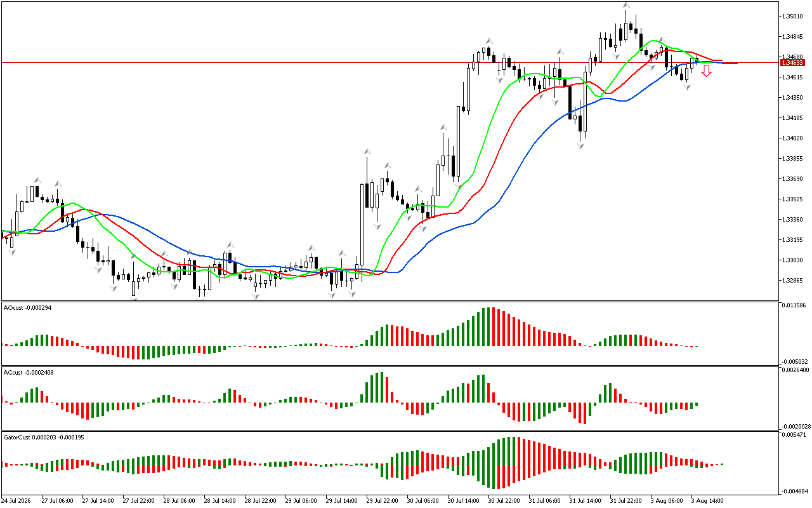Click the 1.34515 price scale value

click(x=794, y=77)
